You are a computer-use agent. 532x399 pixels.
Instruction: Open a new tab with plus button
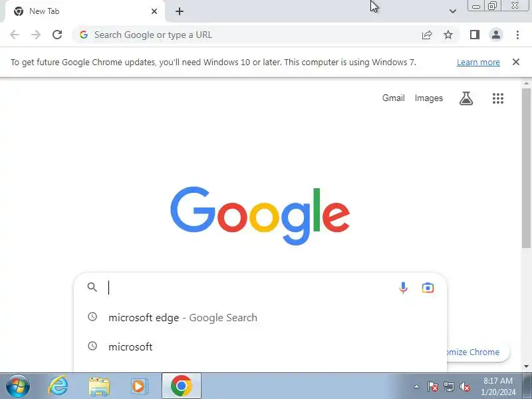click(x=180, y=11)
